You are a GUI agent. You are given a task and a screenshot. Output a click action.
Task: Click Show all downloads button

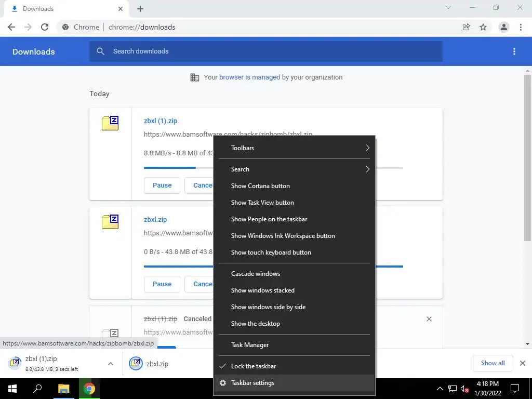pyautogui.click(x=493, y=363)
